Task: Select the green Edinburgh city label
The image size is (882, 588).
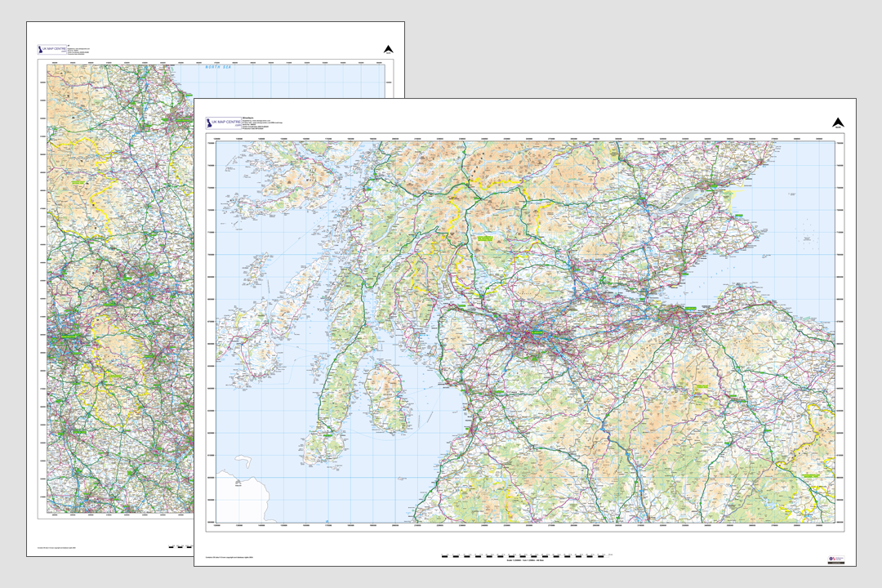Action: click(x=690, y=309)
